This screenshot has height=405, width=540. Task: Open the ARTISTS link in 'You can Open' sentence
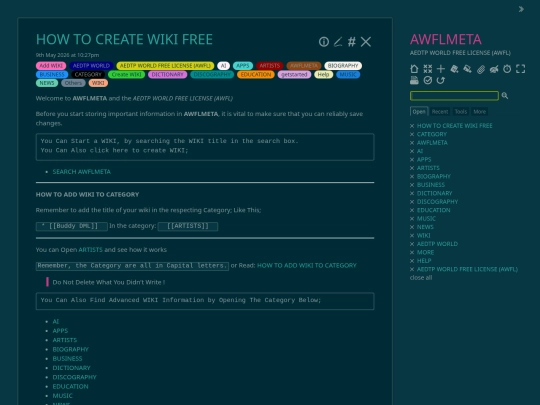(90, 250)
